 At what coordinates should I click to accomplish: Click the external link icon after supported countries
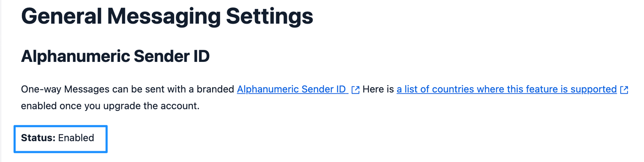(x=624, y=90)
